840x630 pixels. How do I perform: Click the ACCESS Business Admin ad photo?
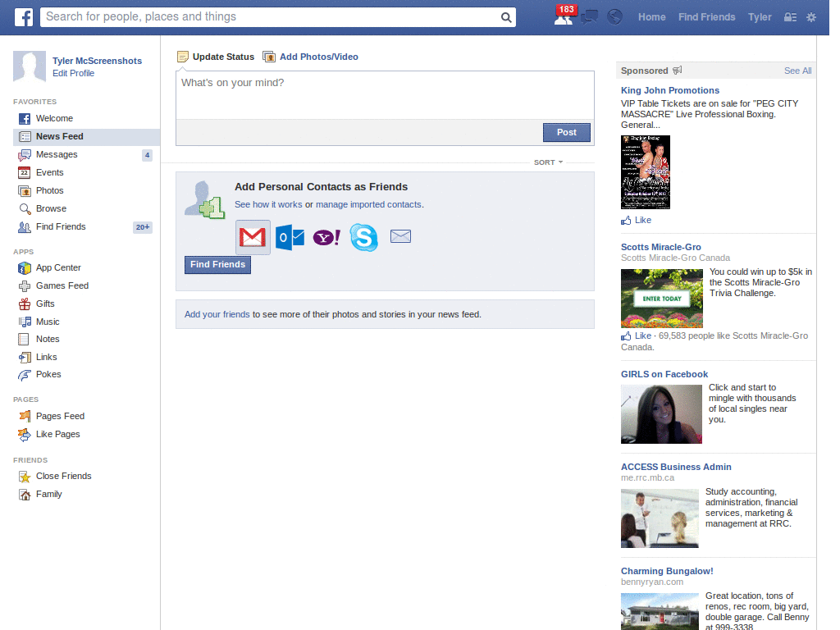point(660,518)
